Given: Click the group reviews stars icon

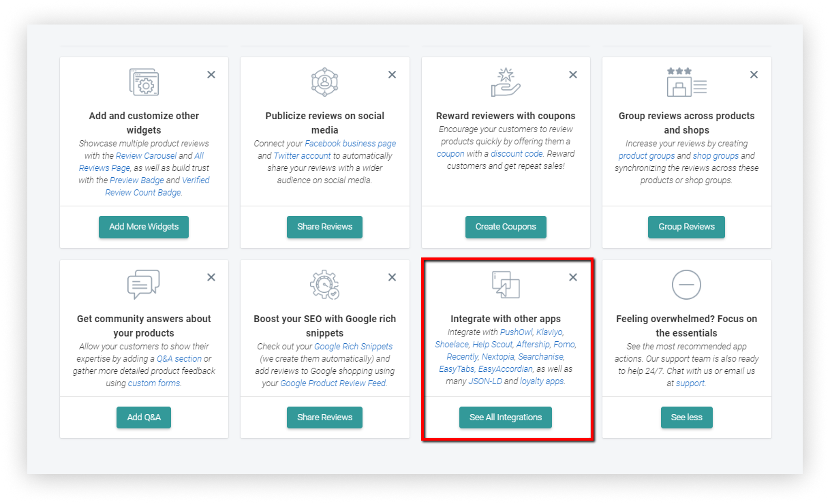Looking at the screenshot, I should tap(686, 82).
